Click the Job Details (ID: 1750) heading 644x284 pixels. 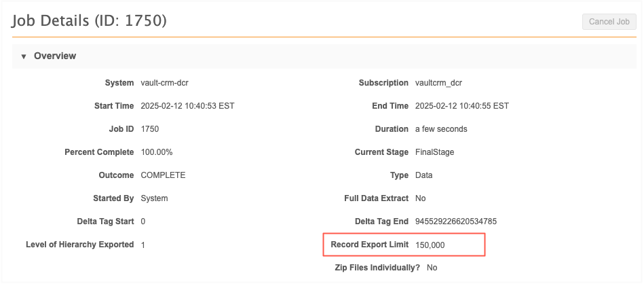(90, 21)
